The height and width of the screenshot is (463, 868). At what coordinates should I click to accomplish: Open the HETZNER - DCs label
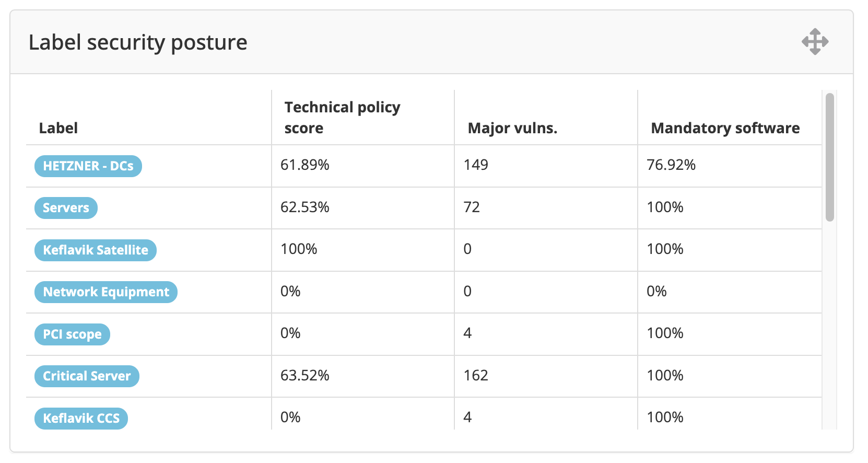(88, 166)
